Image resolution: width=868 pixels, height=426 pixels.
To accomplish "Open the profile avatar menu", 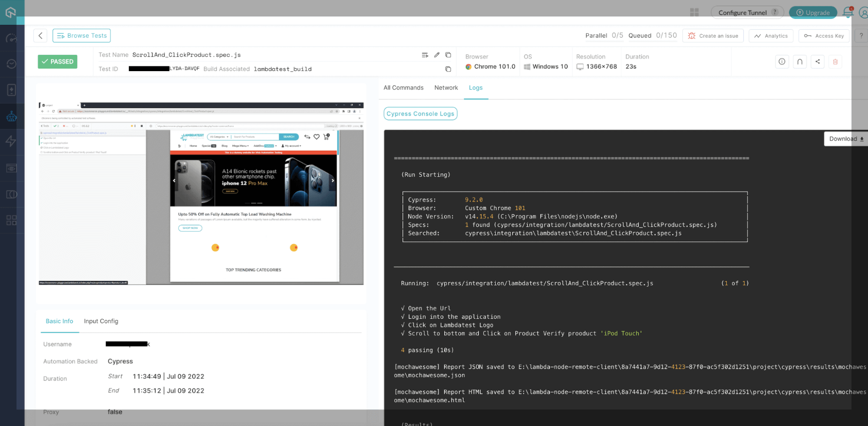I will tap(864, 12).
